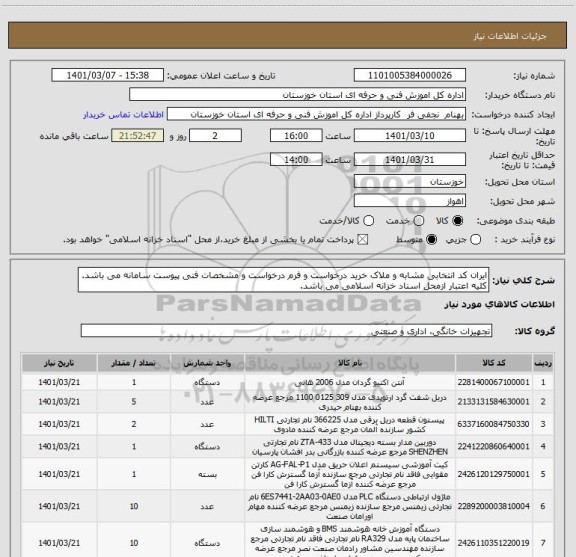Click the جزئیات اطلاعات نیاز header bar
576x557 pixels.
pos(288,36)
